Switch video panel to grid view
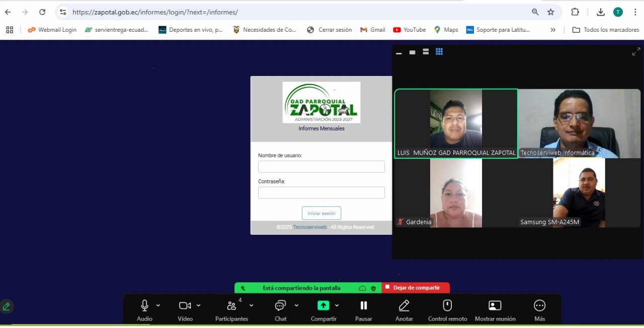 [439, 52]
